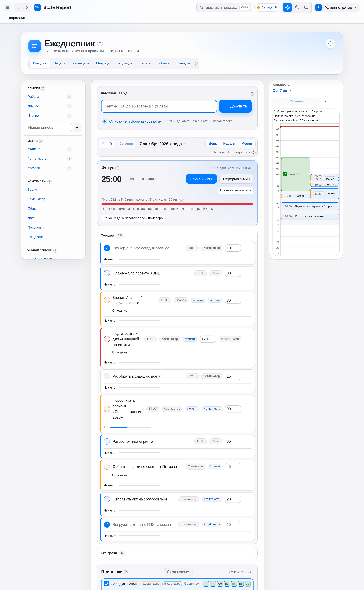Screen dimensions: 364x590
Task: Switch to light theme sun icon
Action: (x=287, y=7)
